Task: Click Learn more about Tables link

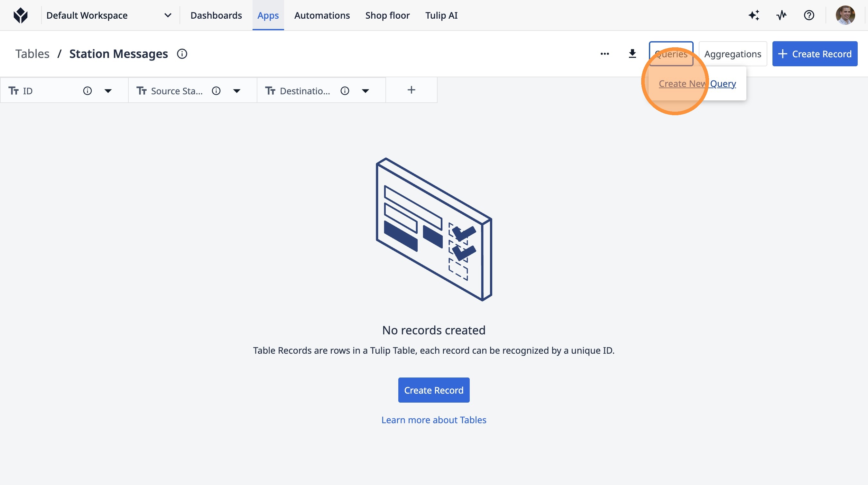Action: [x=434, y=420]
